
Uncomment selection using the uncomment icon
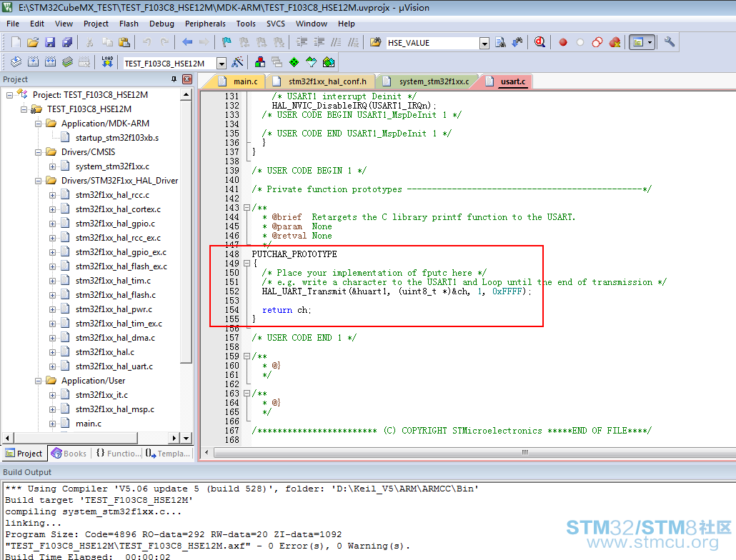click(353, 42)
